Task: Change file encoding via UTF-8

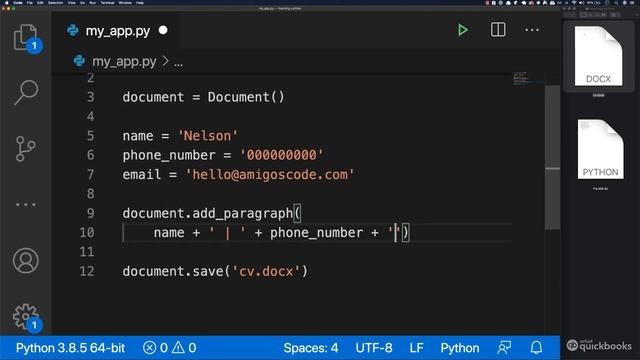Action: coord(373,348)
